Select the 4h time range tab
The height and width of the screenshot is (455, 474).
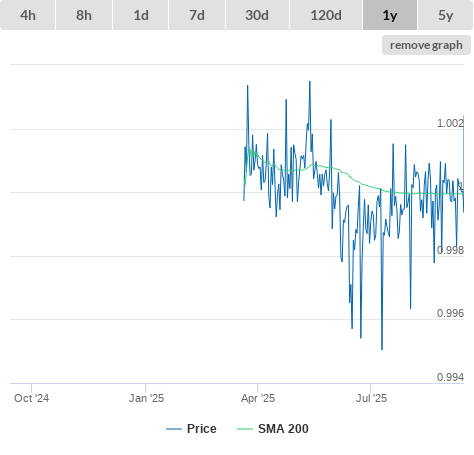[x=28, y=15]
